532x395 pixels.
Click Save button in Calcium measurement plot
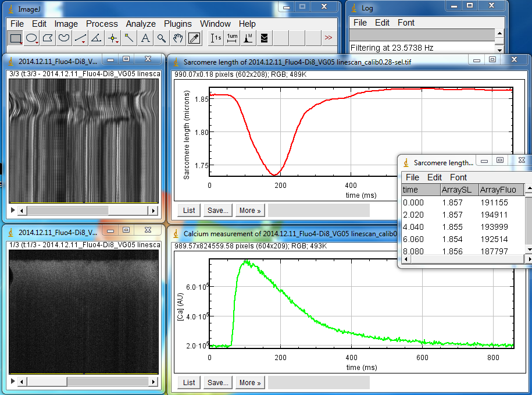(x=218, y=383)
